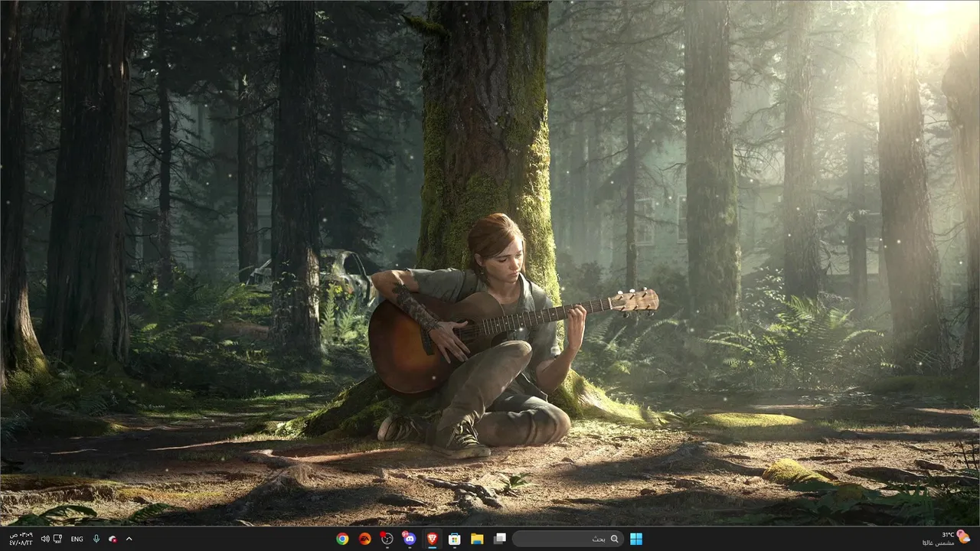Open Discord with 9+ notification badge

coord(409,539)
